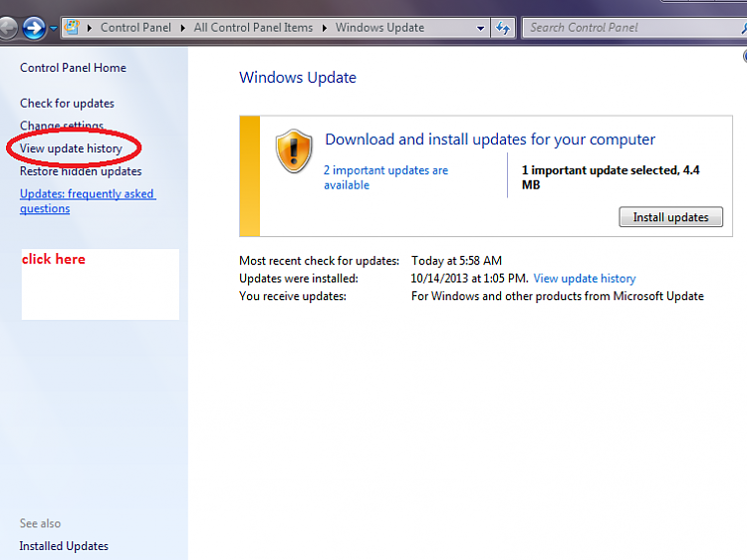747x560 pixels.
Task: Click the Search Control Panel field
Action: [633, 28]
